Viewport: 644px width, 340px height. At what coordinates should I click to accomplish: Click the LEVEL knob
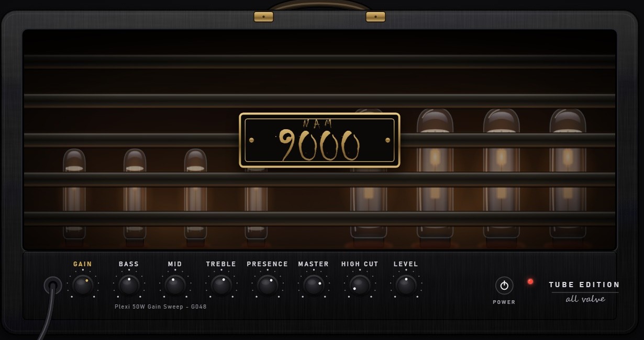406,285
